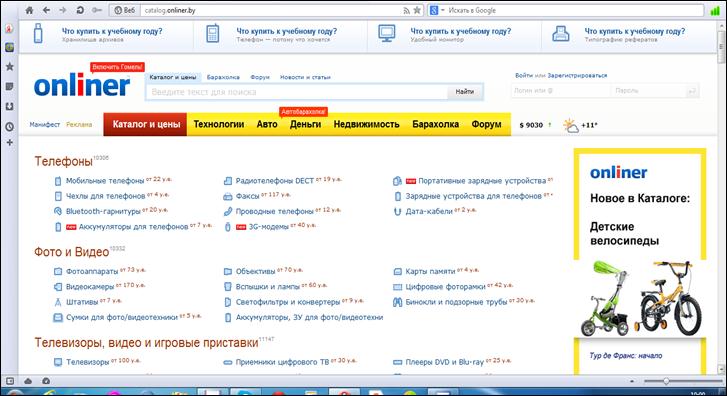Open the 3G-модемы link
The height and width of the screenshot is (396, 727).
point(268,227)
